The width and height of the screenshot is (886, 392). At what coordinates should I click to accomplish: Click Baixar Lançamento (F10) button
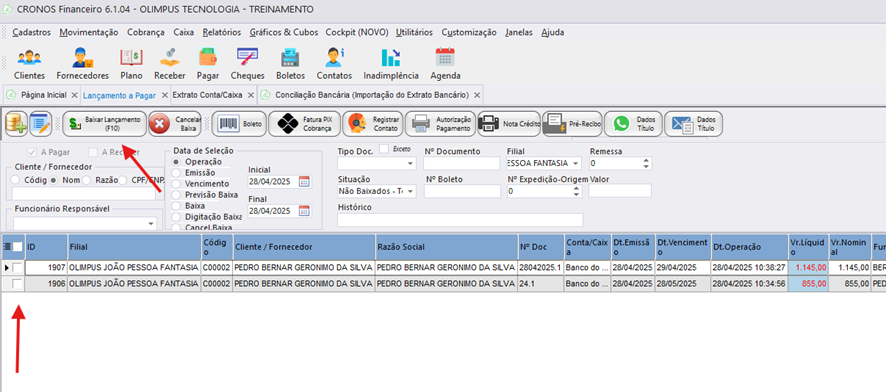[104, 124]
